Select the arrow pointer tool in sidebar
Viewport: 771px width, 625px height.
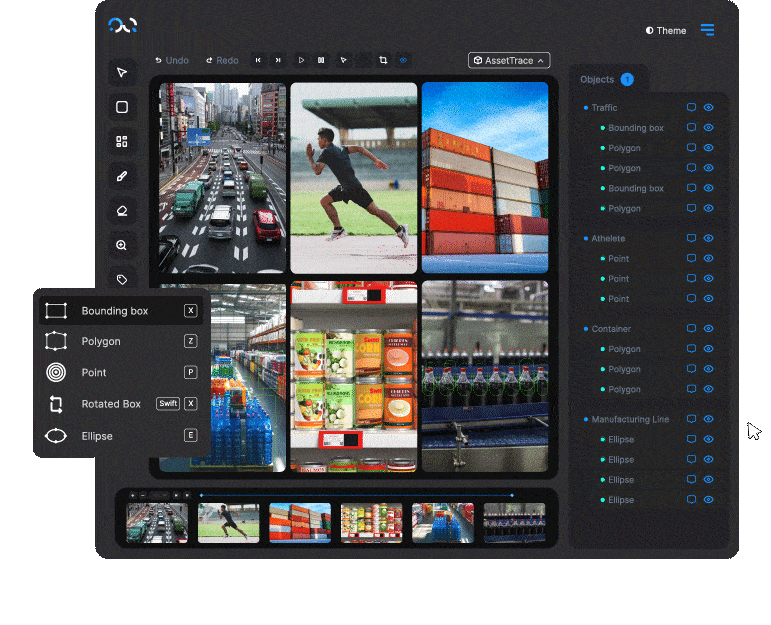point(122,72)
